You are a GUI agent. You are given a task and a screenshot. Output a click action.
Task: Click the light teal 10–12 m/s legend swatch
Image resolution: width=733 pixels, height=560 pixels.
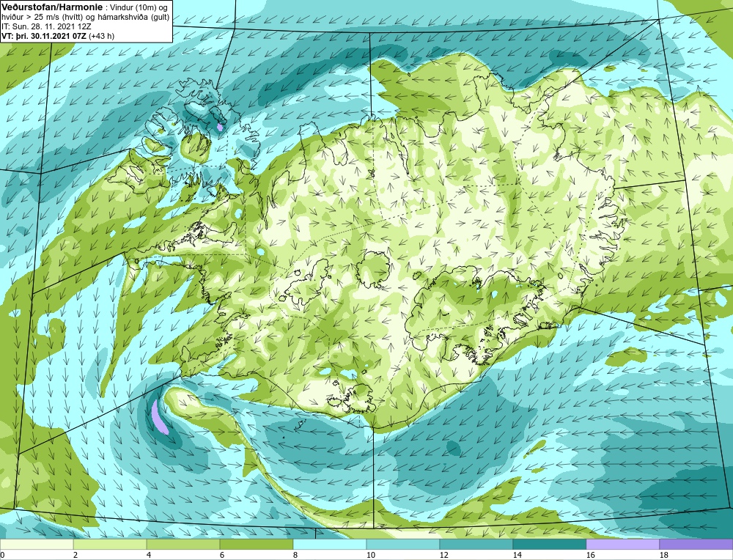click(x=403, y=544)
